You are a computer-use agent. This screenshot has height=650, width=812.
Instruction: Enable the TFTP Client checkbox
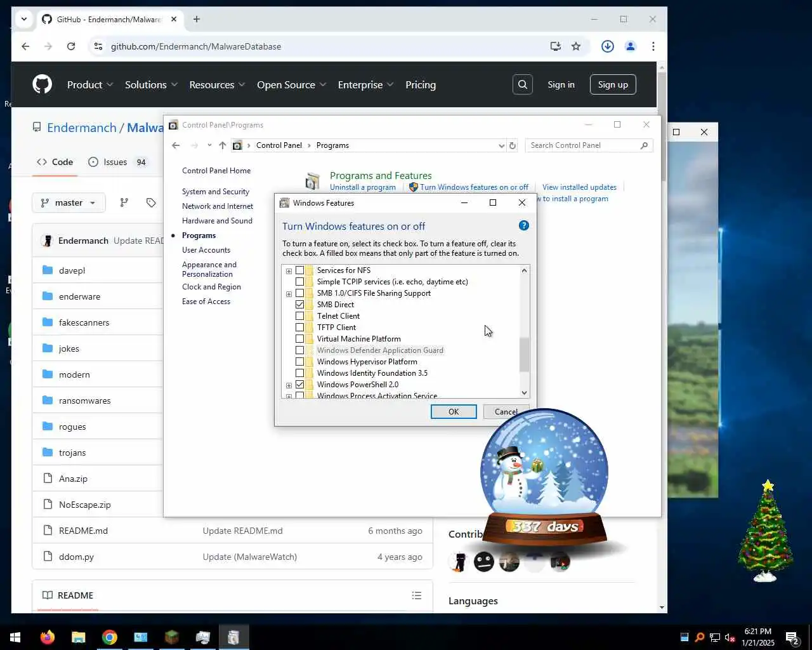(299, 328)
